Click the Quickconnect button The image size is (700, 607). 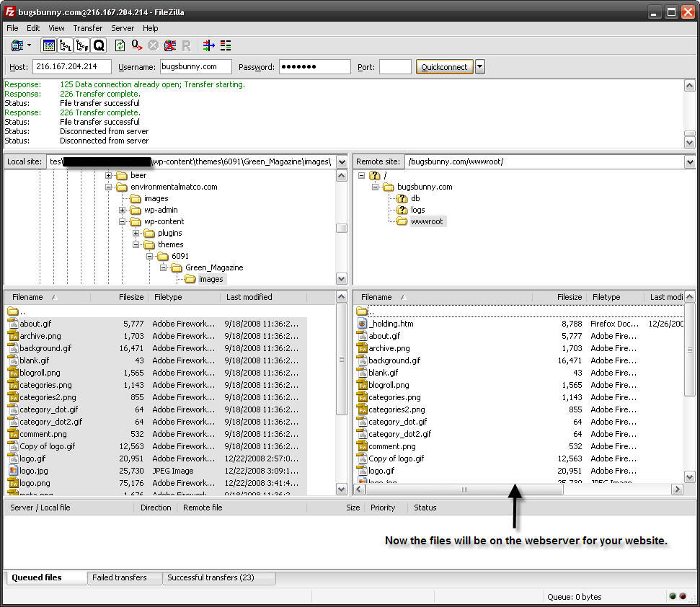[x=444, y=67]
